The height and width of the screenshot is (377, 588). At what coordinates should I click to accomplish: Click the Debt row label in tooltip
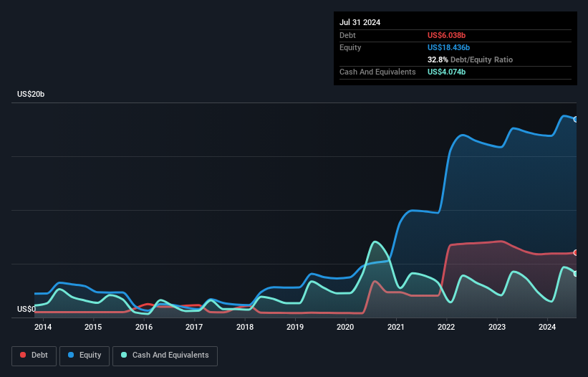pos(347,35)
